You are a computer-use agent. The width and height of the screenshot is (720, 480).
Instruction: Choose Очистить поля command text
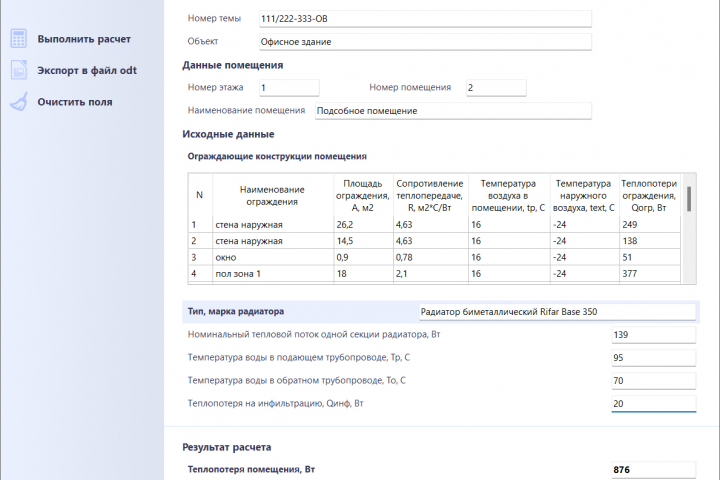75,102
